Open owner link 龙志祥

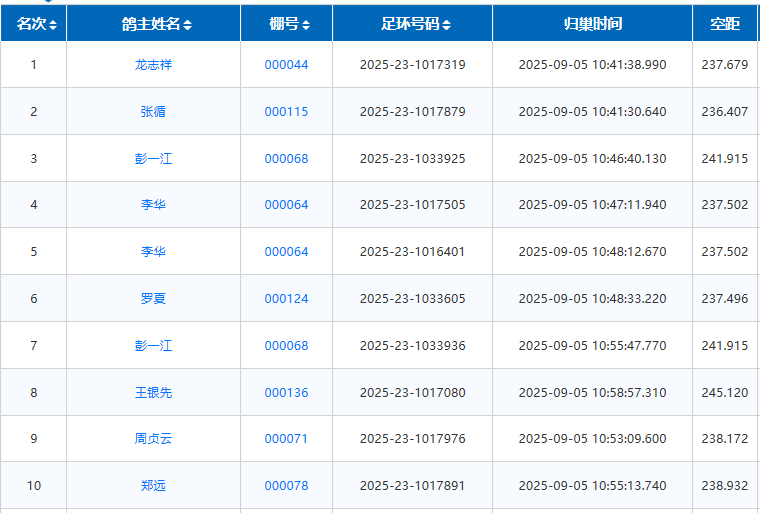[153, 65]
